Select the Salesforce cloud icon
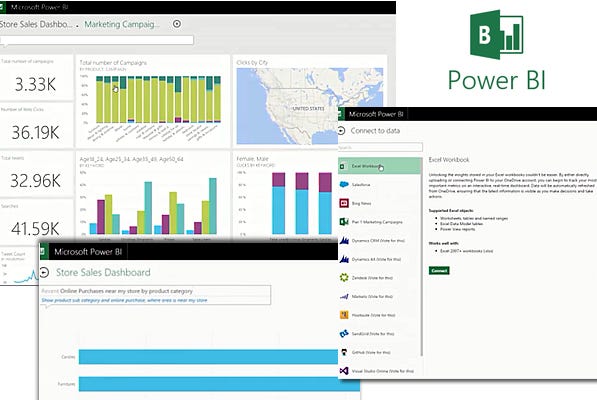Image resolution: width=597 pixels, height=400 pixels. point(344,185)
